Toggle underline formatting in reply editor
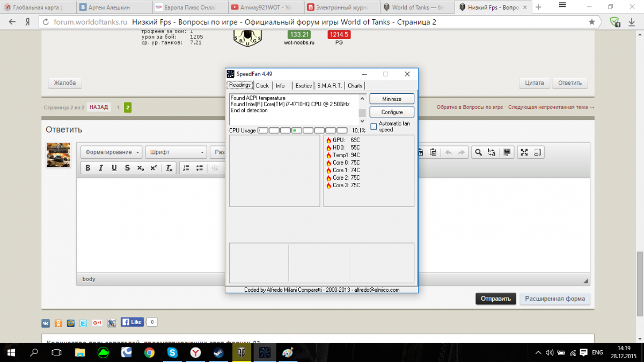The width and height of the screenshot is (644, 362). click(114, 168)
